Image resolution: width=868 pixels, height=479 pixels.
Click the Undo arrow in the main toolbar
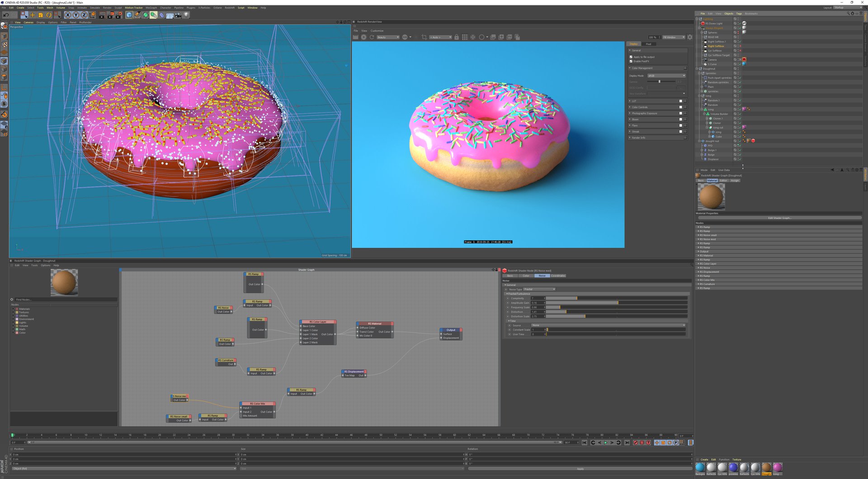pos(6,15)
